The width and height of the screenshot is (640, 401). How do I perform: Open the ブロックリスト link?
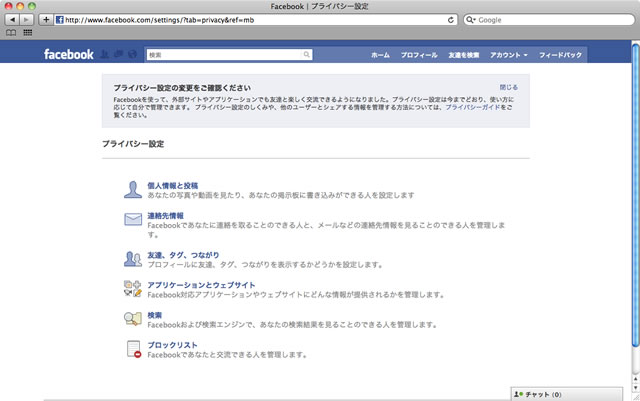click(x=172, y=345)
